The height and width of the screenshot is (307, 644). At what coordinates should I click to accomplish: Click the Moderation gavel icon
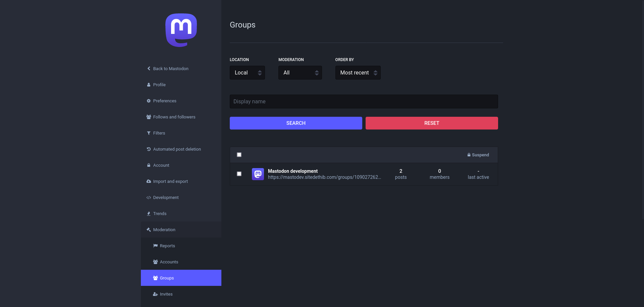(149, 229)
